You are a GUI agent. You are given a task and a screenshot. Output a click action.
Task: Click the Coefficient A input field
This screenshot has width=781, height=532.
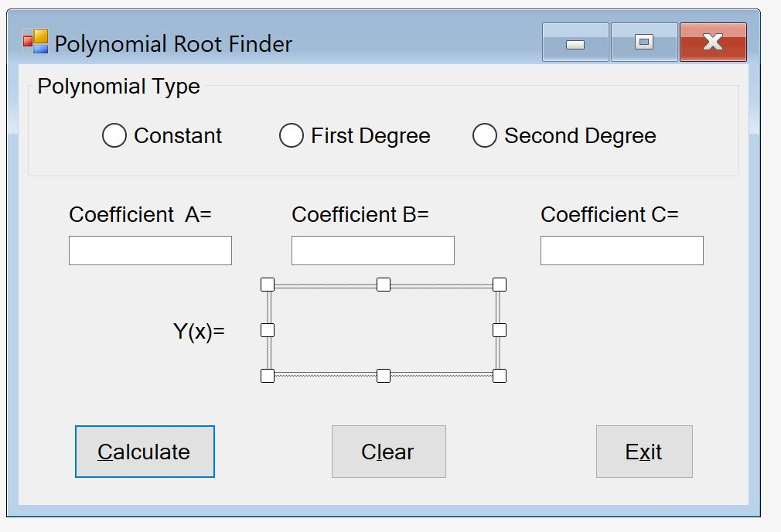[150, 250]
